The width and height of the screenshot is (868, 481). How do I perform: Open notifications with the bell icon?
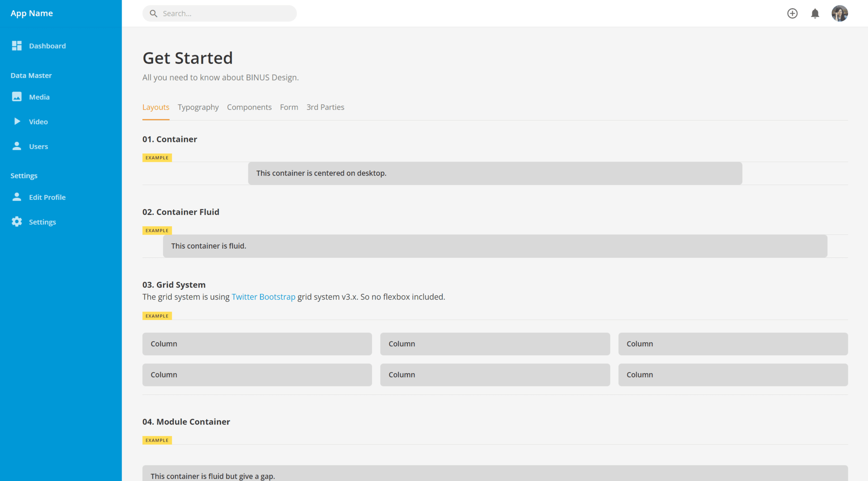tap(815, 13)
